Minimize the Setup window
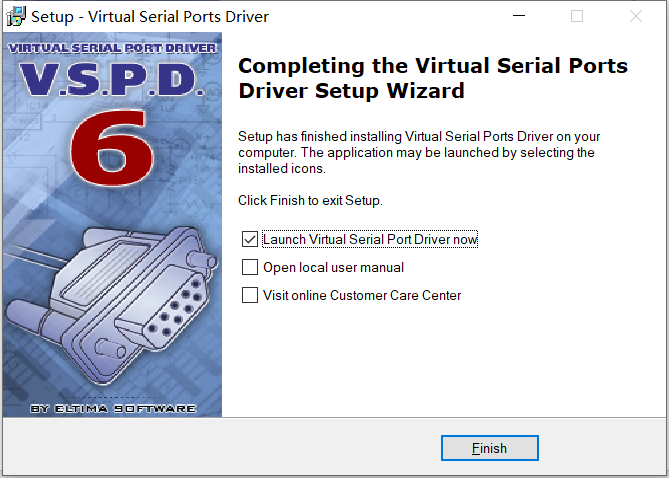The image size is (669, 478). [x=519, y=16]
